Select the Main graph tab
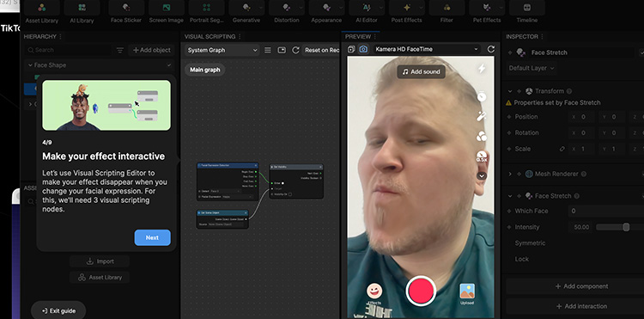644x319 pixels. point(205,70)
